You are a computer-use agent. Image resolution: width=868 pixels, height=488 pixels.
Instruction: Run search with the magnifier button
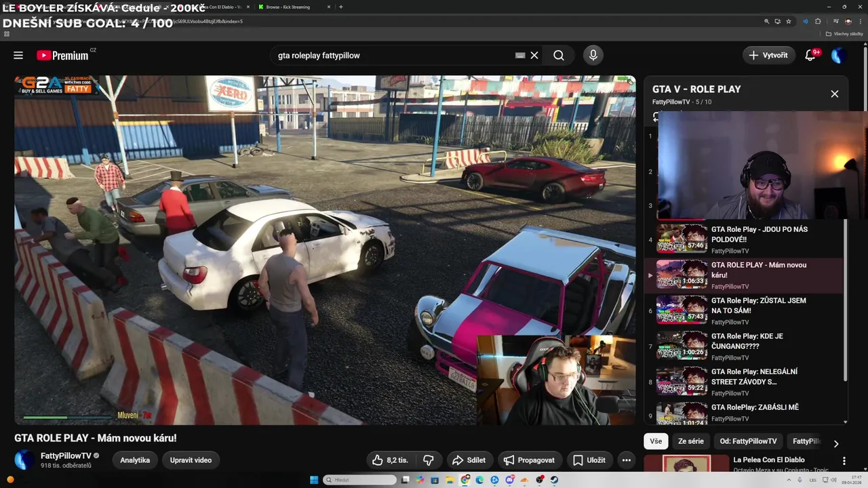coord(558,56)
